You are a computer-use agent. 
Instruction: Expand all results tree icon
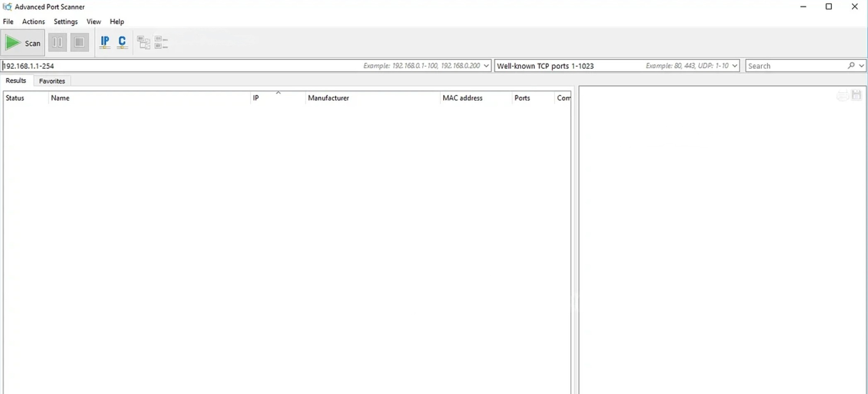click(x=143, y=42)
